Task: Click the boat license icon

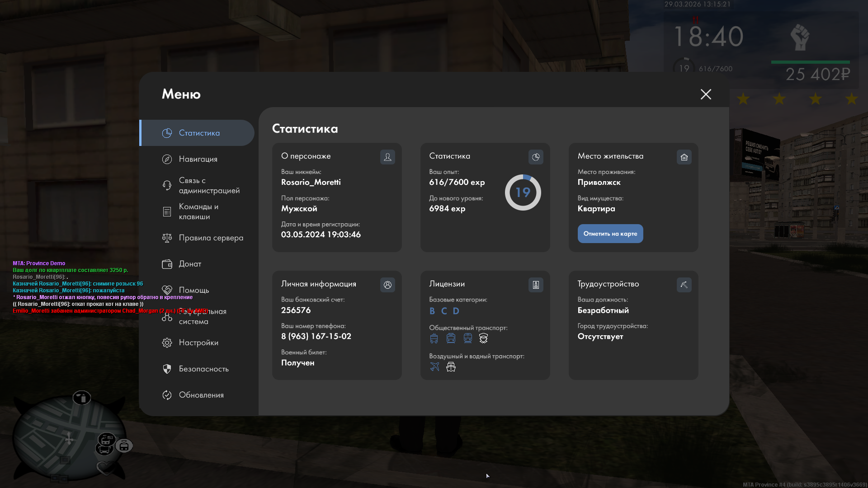Action: pyautogui.click(x=451, y=366)
